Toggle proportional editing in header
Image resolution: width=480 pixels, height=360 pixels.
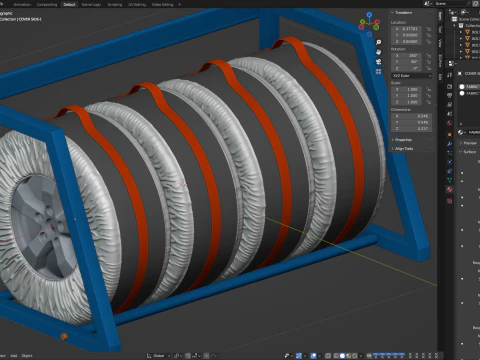(207, 356)
